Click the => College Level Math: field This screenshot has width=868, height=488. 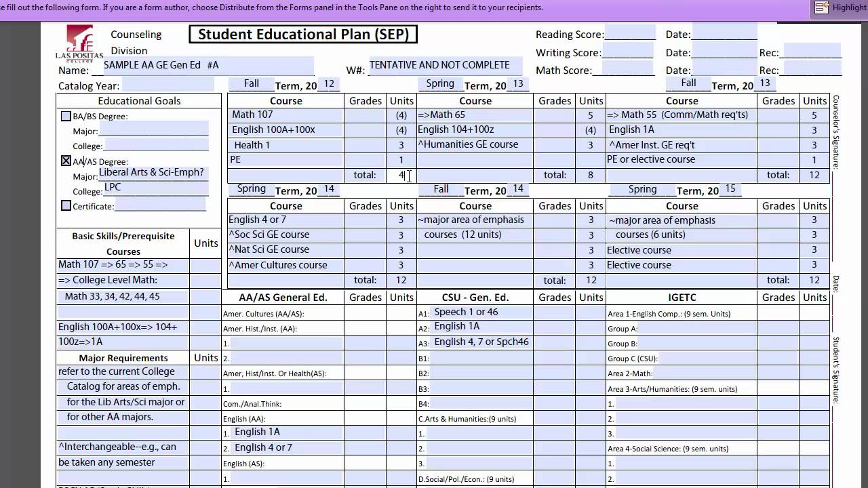[123, 280]
